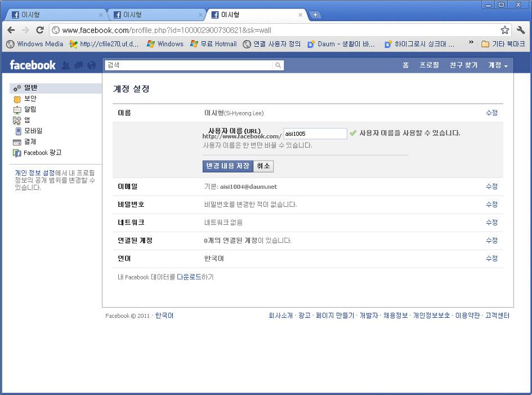
Task: Click 수정 for 이름 row
Action: tap(492, 113)
